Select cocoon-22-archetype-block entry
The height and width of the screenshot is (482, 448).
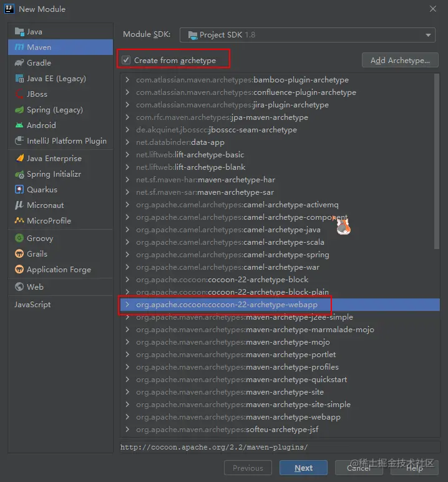[x=280, y=280]
